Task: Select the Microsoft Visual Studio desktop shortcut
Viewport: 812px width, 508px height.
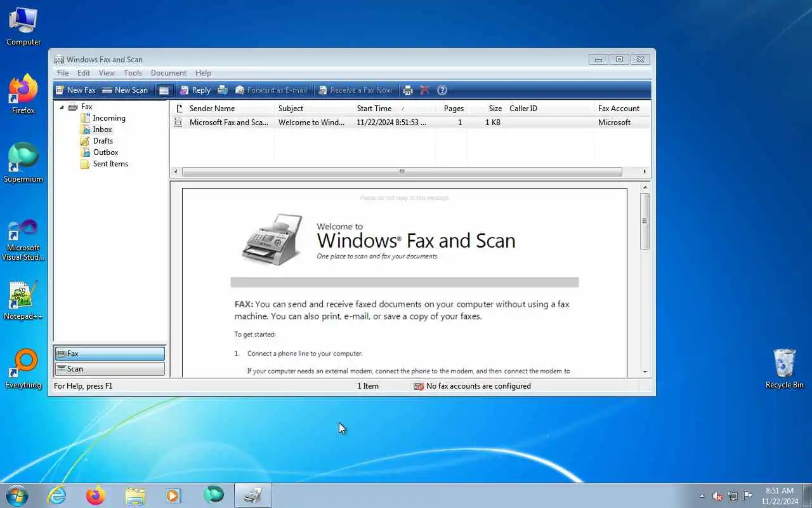Action: tap(23, 240)
